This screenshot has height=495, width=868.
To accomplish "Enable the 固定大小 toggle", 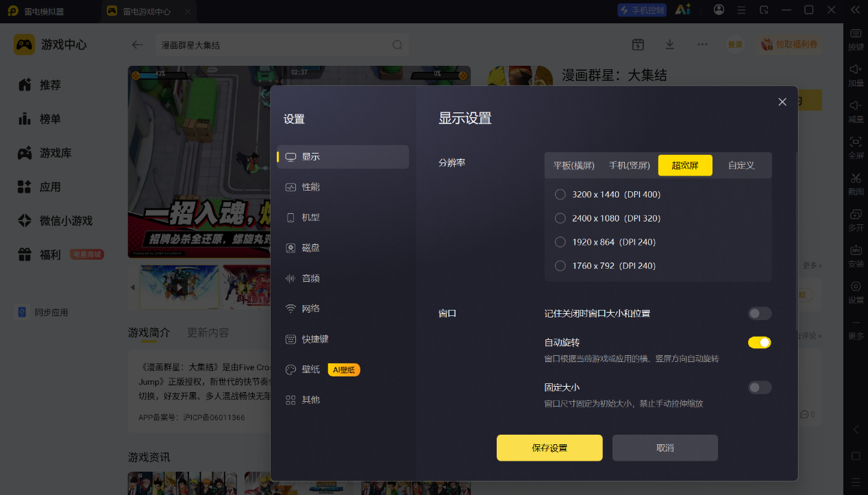I will [x=760, y=387].
